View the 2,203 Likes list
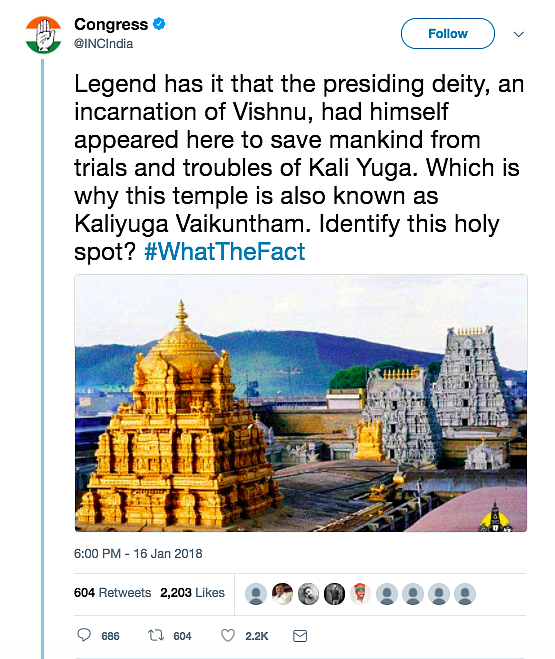The height and width of the screenshot is (659, 555). pyautogui.click(x=192, y=593)
